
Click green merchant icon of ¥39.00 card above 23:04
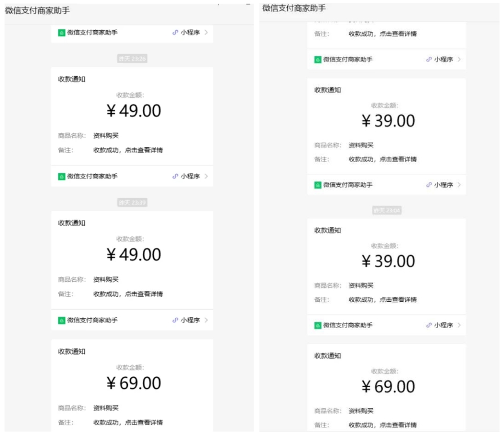318,185
